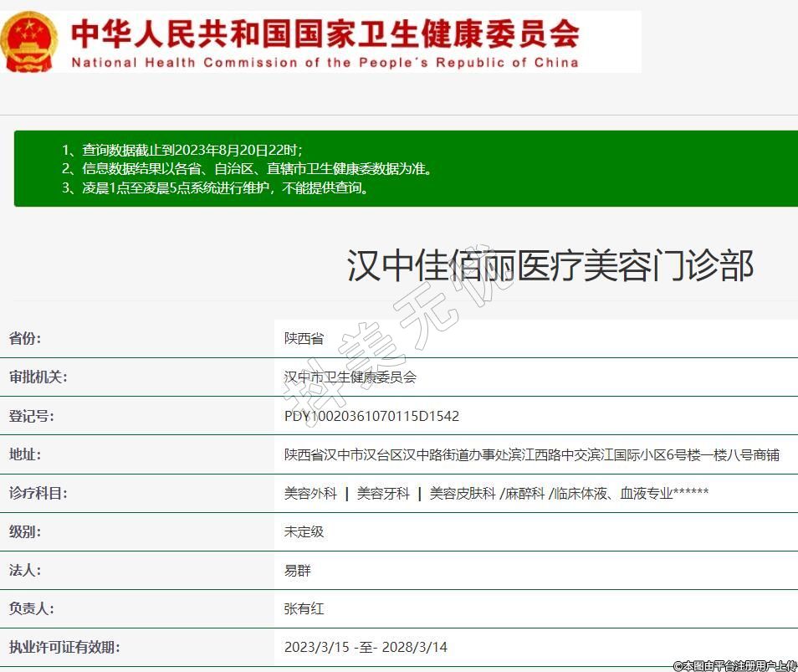Image resolution: width=798 pixels, height=672 pixels.
Task: Click the 美容牙科 department entry
Action: (x=383, y=493)
